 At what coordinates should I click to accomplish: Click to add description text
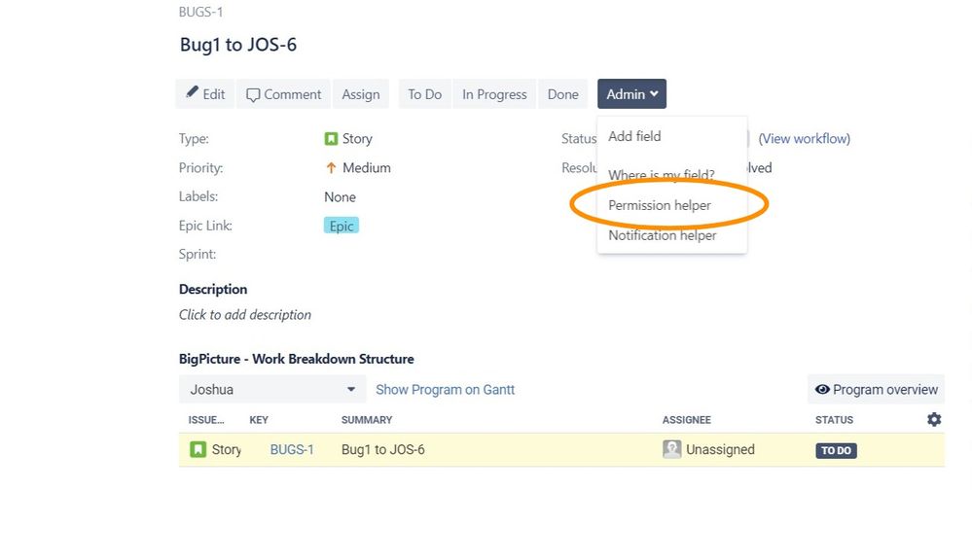click(x=245, y=315)
